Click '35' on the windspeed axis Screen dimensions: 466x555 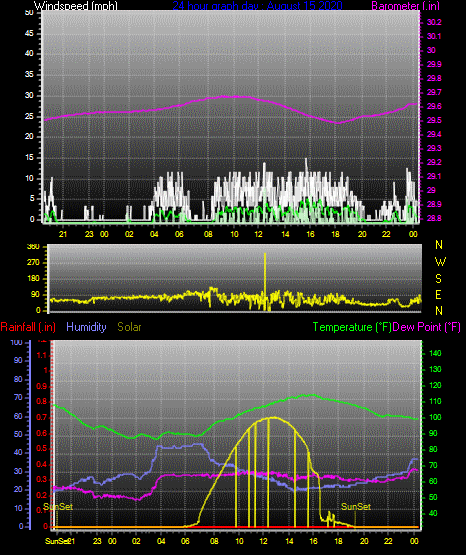pos(29,75)
